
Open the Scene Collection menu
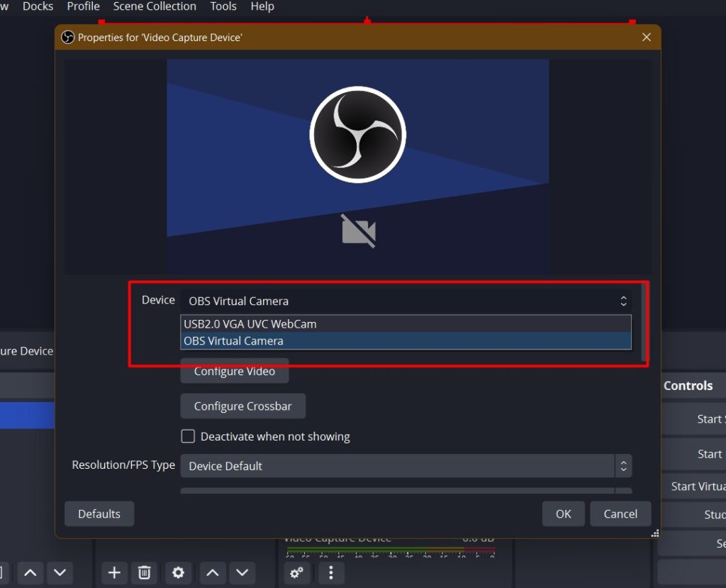pos(154,6)
